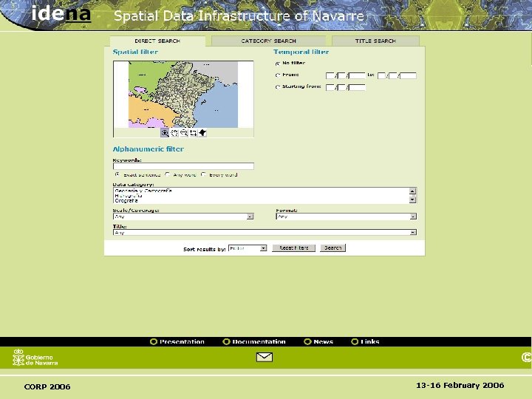
Task: Click into the Keywords input field
Action: [183, 166]
